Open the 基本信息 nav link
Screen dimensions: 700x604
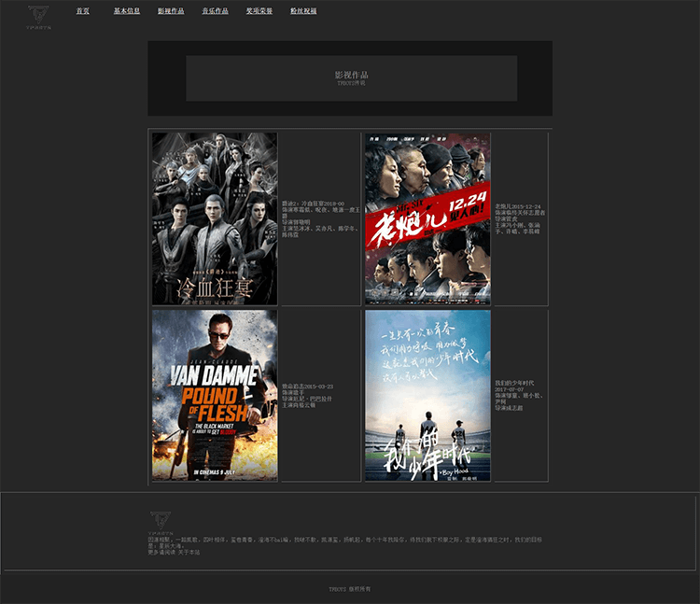(127, 11)
